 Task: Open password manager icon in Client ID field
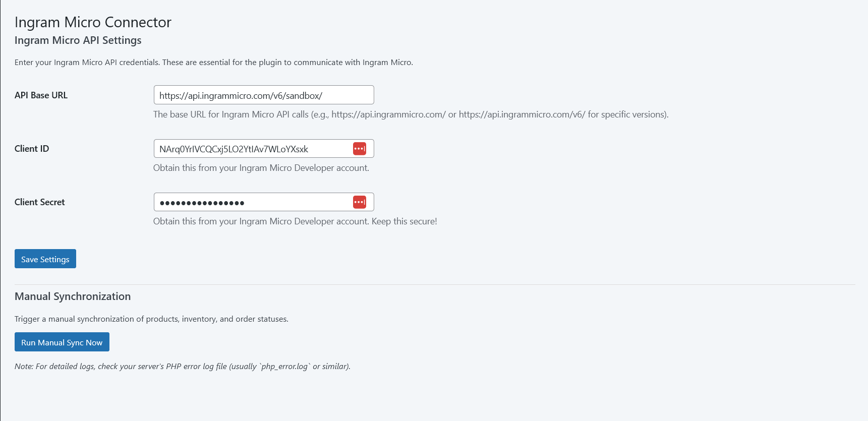pyautogui.click(x=360, y=149)
